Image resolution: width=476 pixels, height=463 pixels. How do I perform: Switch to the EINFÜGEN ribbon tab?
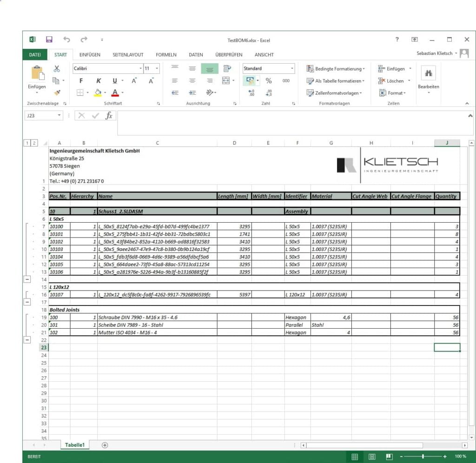pos(90,54)
